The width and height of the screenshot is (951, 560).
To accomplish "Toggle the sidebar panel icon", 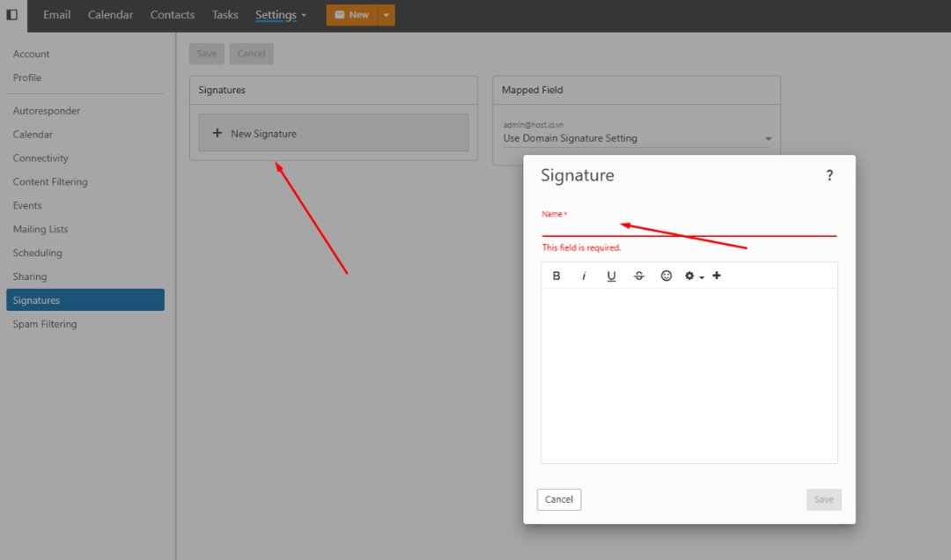I will [11, 15].
